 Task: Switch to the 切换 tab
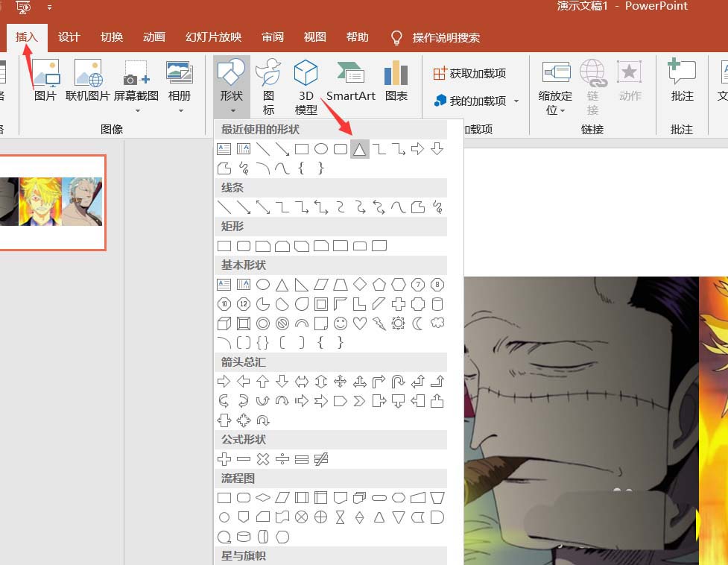(112, 37)
